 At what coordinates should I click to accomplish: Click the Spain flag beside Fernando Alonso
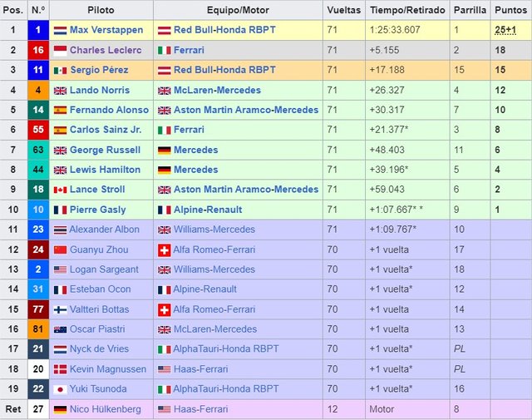click(60, 111)
